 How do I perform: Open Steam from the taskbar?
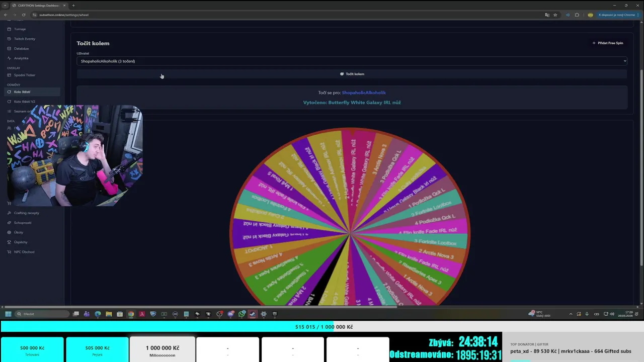click(x=253, y=314)
